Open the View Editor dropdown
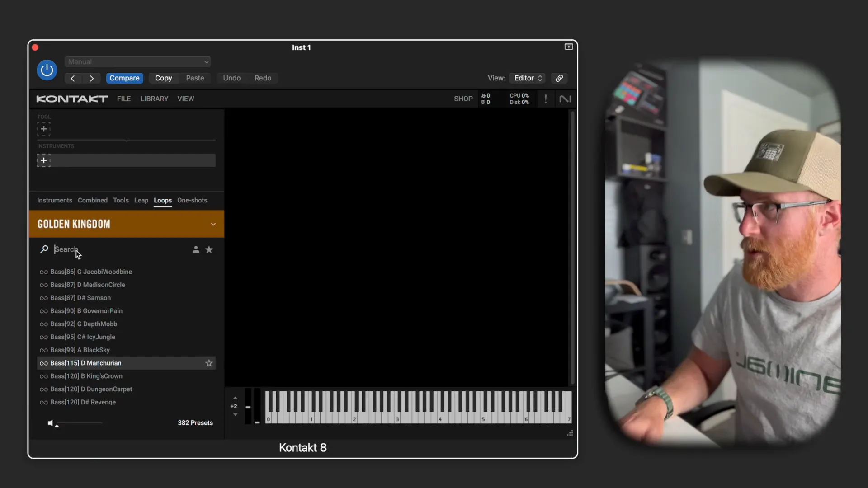 pyautogui.click(x=527, y=78)
